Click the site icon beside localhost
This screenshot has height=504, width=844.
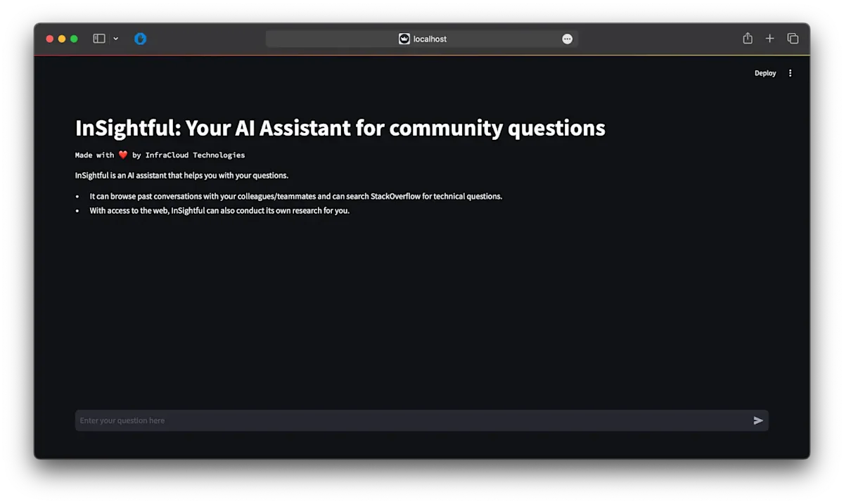pyautogui.click(x=404, y=39)
